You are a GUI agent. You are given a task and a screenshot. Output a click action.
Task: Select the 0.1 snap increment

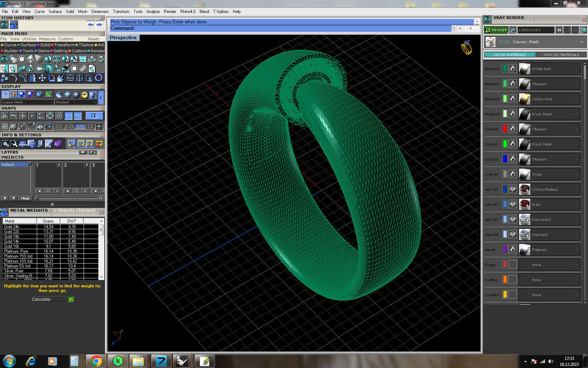59,127
